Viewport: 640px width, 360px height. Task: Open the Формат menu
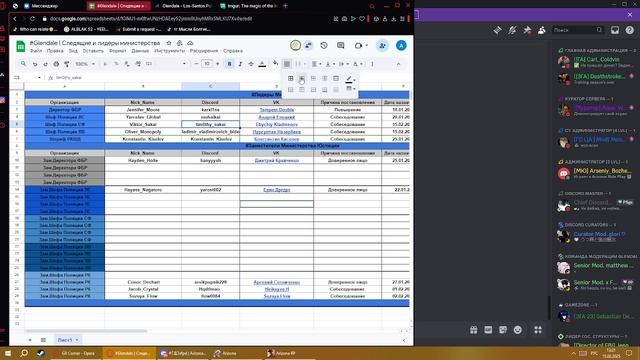(x=118, y=51)
